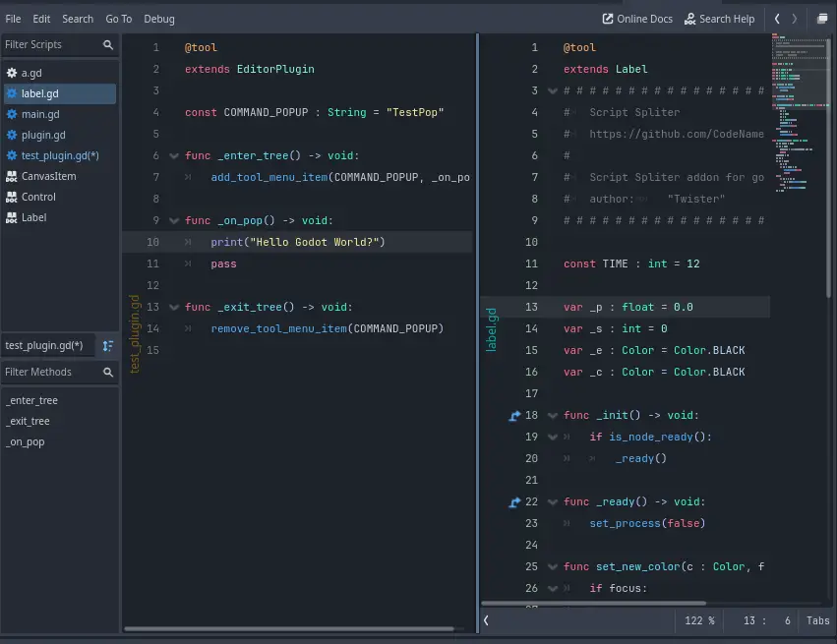Image resolution: width=837 pixels, height=644 pixels.
Task: Toggle alphabetical sorting of the methods list
Action: (x=108, y=346)
